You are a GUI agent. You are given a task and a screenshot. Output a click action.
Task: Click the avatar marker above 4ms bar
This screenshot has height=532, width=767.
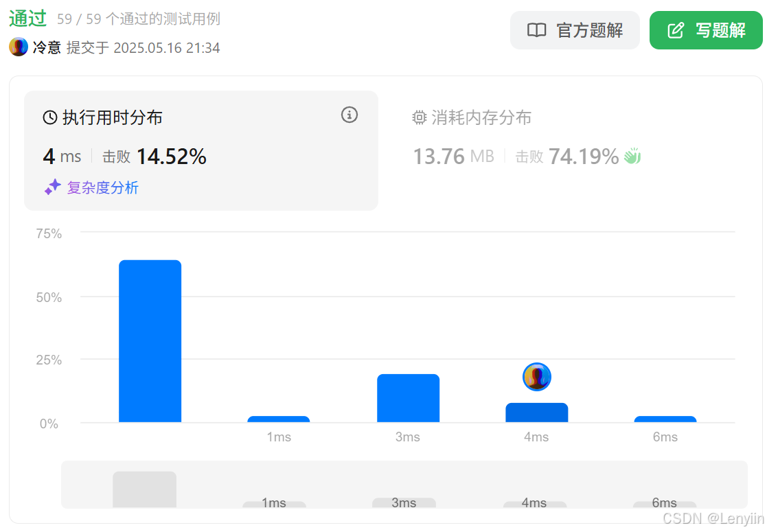(x=537, y=377)
